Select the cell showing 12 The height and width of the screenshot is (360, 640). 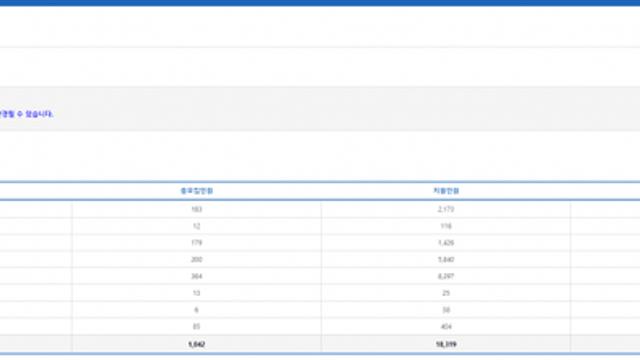coord(196,226)
